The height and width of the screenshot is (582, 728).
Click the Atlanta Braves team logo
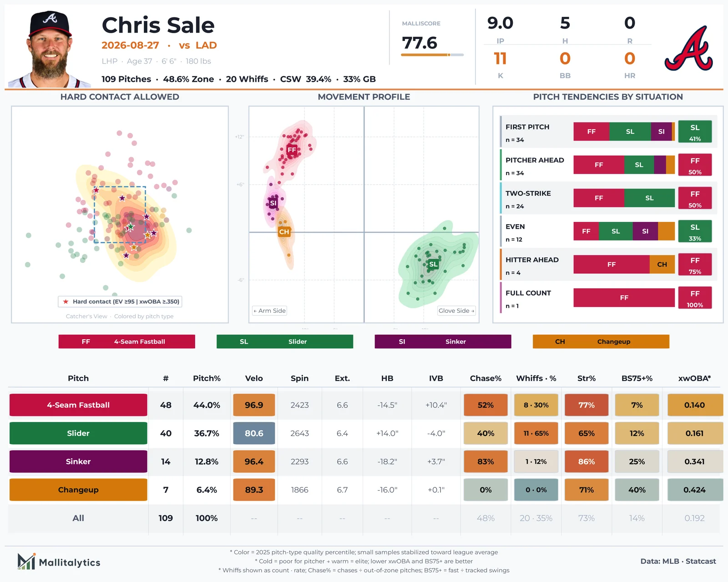pos(688,49)
